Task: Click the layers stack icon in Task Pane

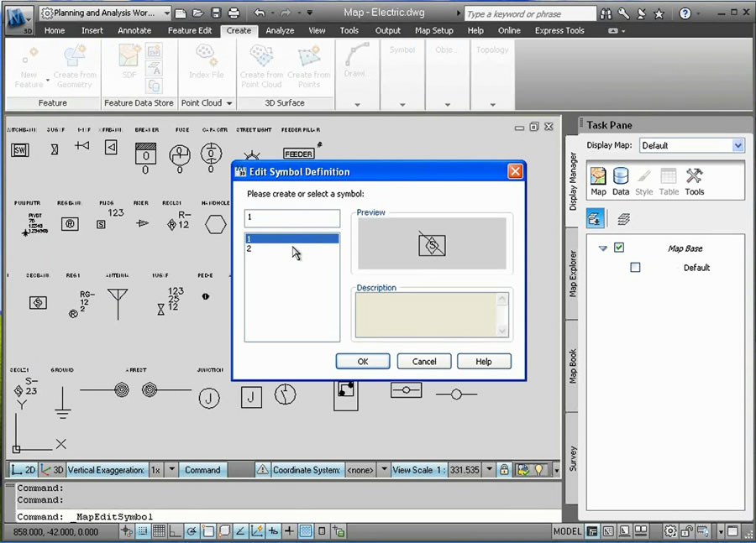Action: pyautogui.click(x=623, y=219)
